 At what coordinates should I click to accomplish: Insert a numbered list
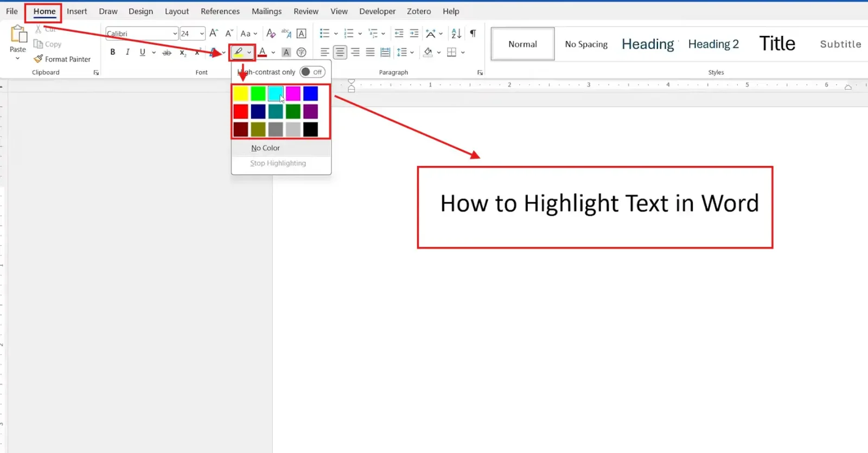(x=349, y=33)
